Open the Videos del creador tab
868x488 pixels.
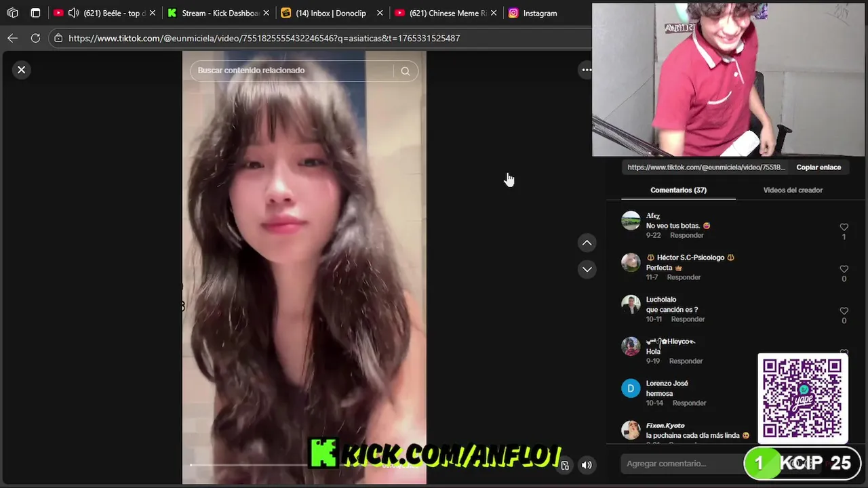(x=793, y=190)
